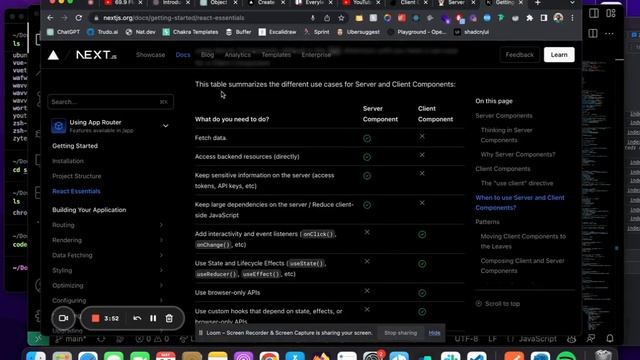The height and width of the screenshot is (360, 640).
Task: Open the Trash in the Dock
Action: (x=603, y=356)
